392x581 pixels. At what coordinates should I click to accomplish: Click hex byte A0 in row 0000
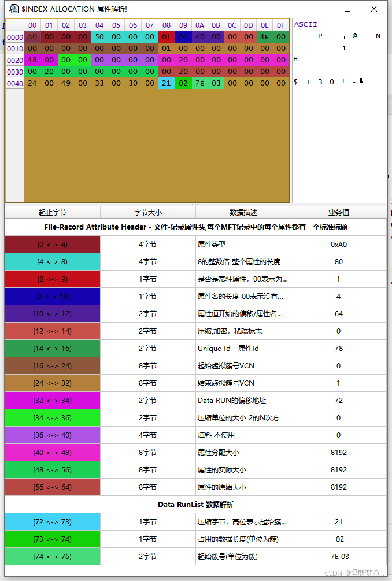(x=32, y=36)
